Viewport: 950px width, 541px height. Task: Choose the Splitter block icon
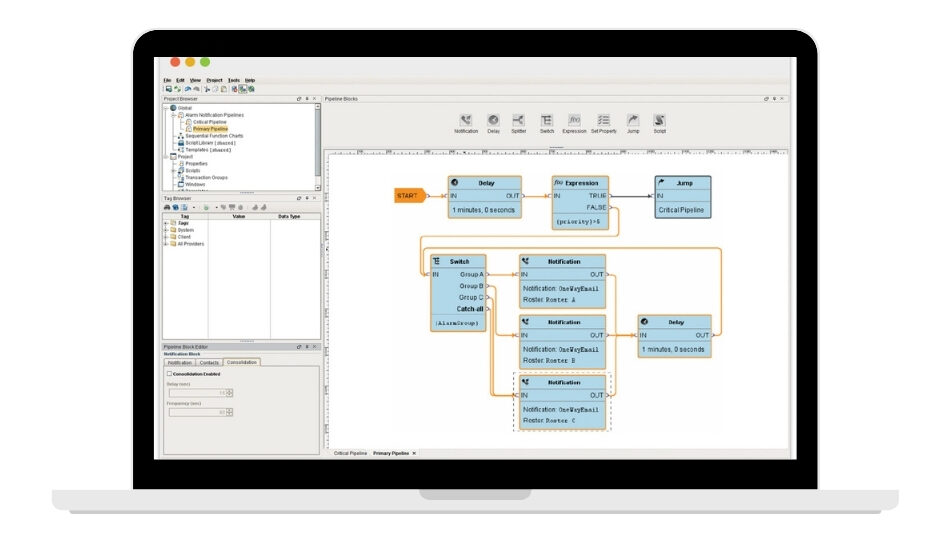click(519, 120)
